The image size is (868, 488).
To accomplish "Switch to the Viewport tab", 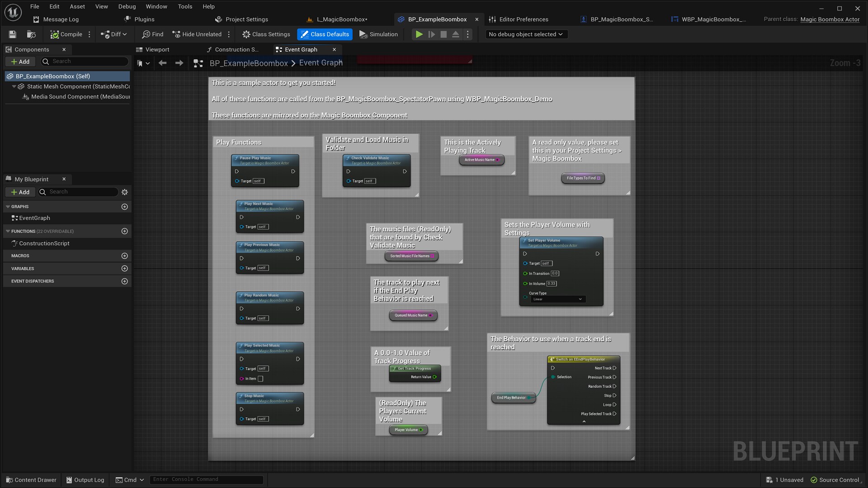I will 157,49.
